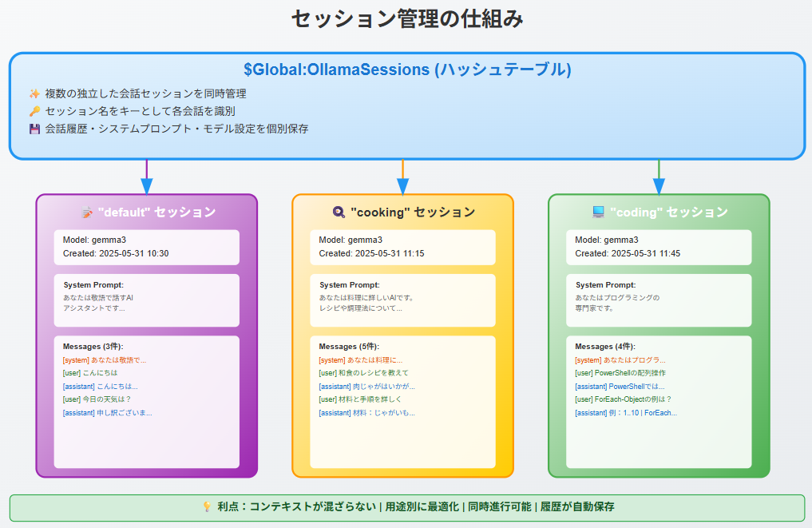Click message [assistant] 例：1..10 | ForEach...
The image size is (812, 528).
pos(626,413)
